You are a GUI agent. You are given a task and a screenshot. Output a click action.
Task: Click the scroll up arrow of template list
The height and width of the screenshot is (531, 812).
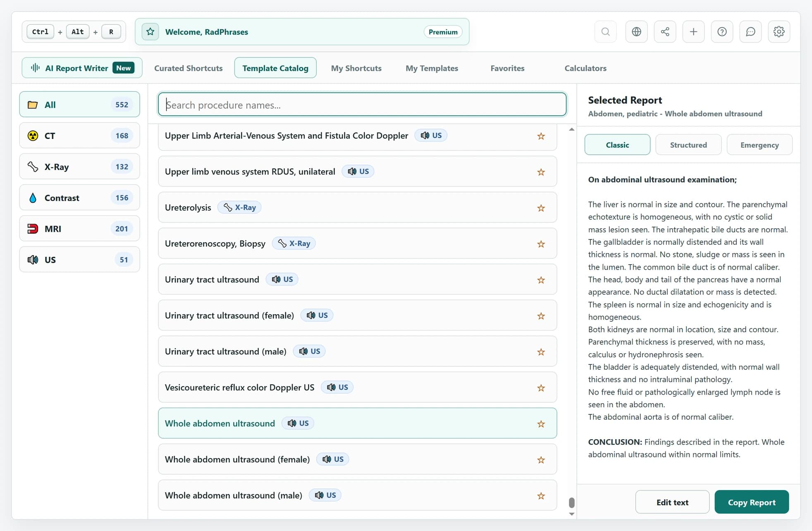[572, 129]
